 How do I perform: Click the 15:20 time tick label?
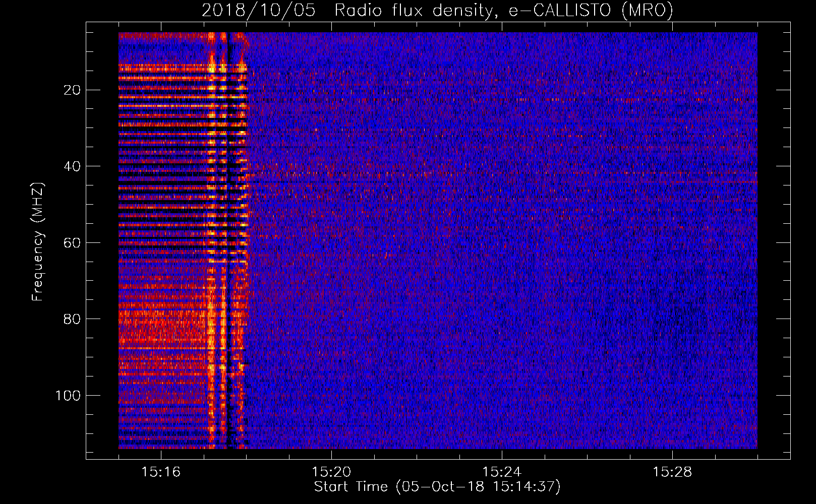331,472
